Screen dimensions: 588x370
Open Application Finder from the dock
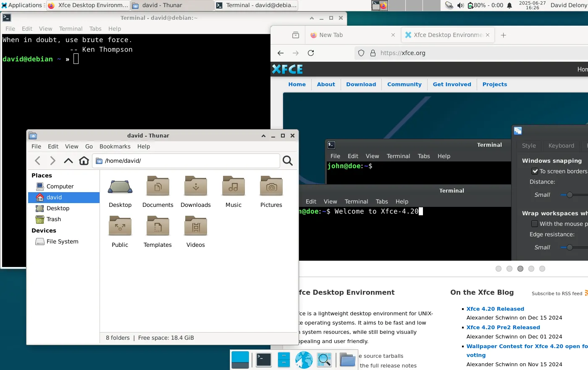click(x=324, y=360)
